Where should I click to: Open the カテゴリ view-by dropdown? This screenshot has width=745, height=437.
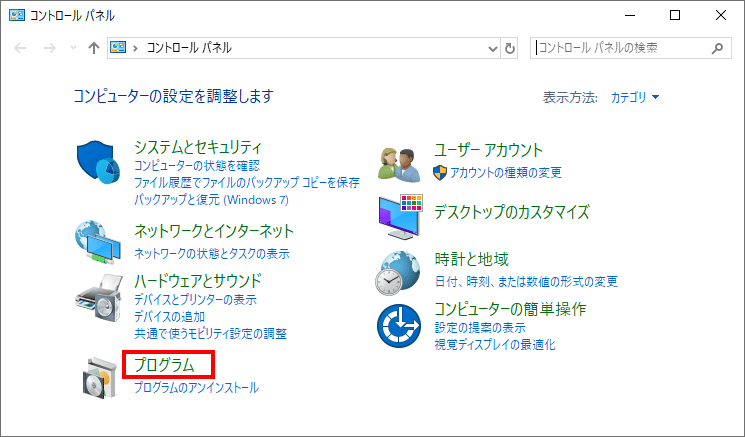[x=635, y=97]
